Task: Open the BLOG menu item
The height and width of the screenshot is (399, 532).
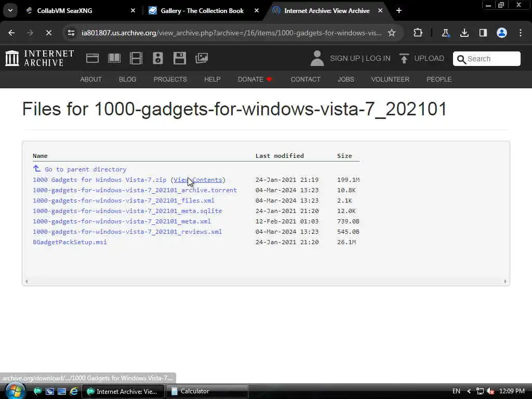Action: tap(128, 79)
